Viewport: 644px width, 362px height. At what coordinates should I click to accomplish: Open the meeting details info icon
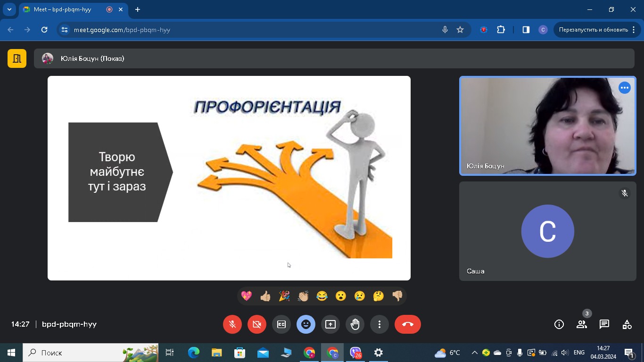point(559,324)
